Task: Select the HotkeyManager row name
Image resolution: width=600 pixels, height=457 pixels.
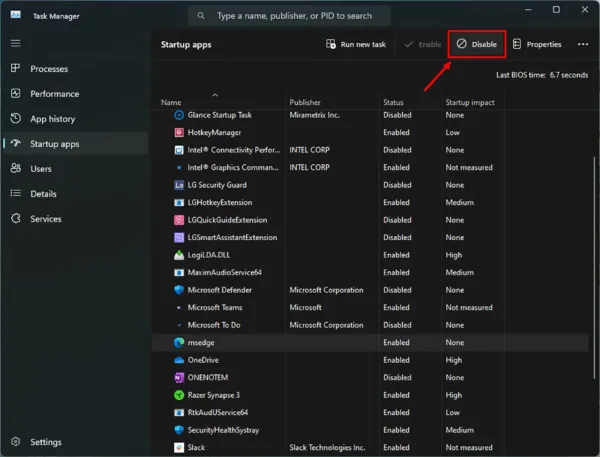Action: click(214, 132)
